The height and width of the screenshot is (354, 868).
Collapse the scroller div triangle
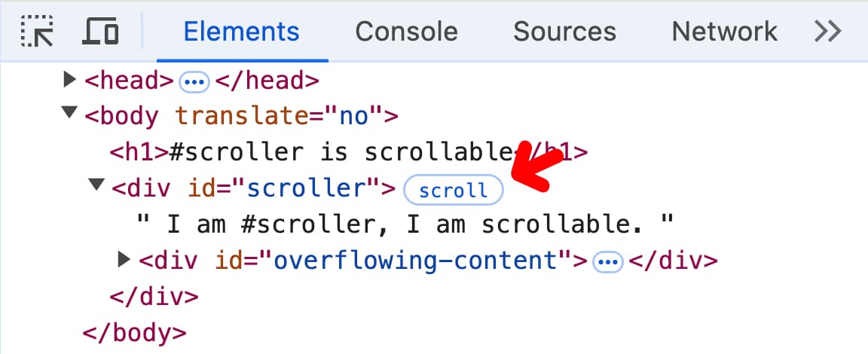point(96,185)
